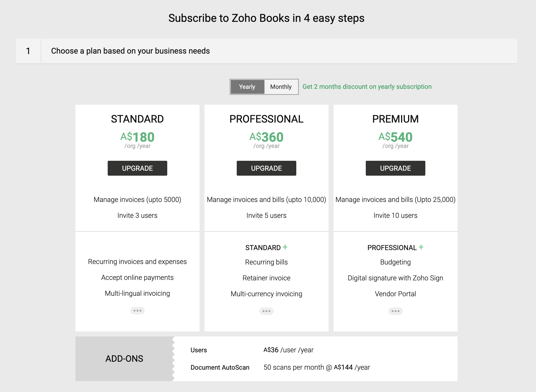The height and width of the screenshot is (392, 536).
Task: Click the ADD-ONS label panel
Action: 124,359
